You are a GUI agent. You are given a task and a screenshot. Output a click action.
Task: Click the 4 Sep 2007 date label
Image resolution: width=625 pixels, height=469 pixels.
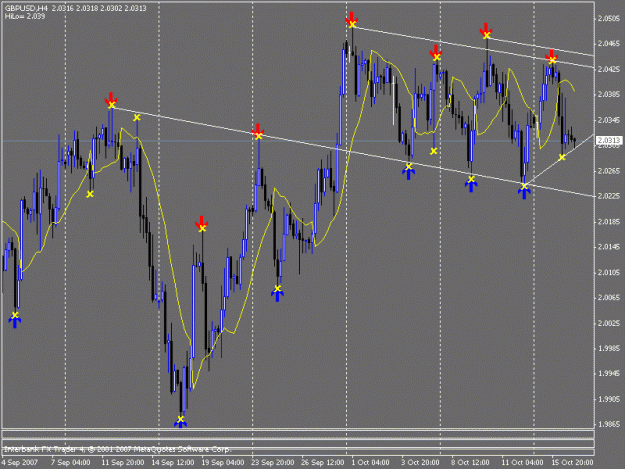coord(20,463)
